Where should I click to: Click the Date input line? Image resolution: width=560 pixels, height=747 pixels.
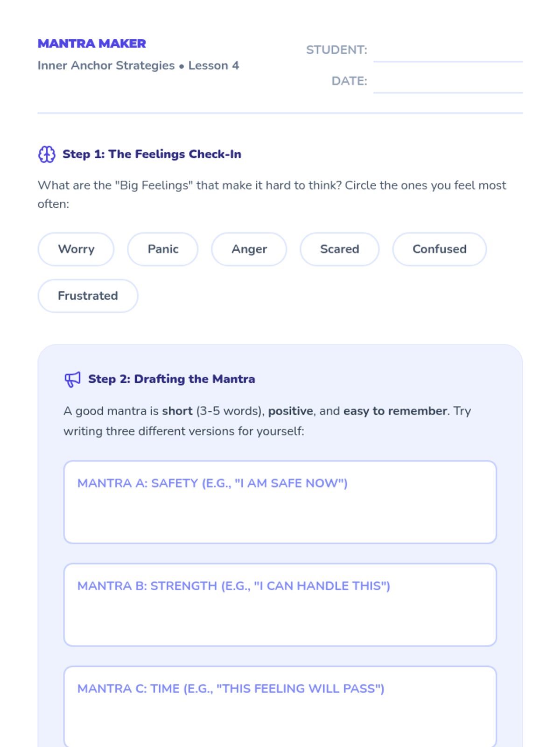coord(448,82)
